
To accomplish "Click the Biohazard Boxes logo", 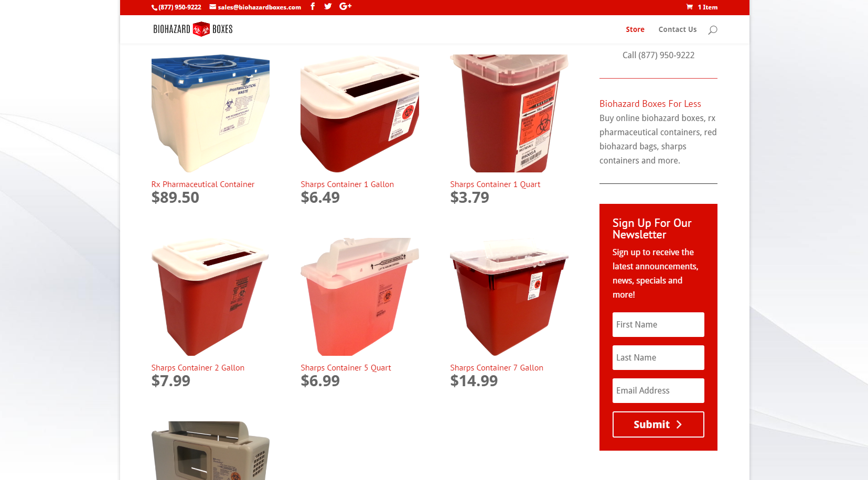I will (x=193, y=29).
